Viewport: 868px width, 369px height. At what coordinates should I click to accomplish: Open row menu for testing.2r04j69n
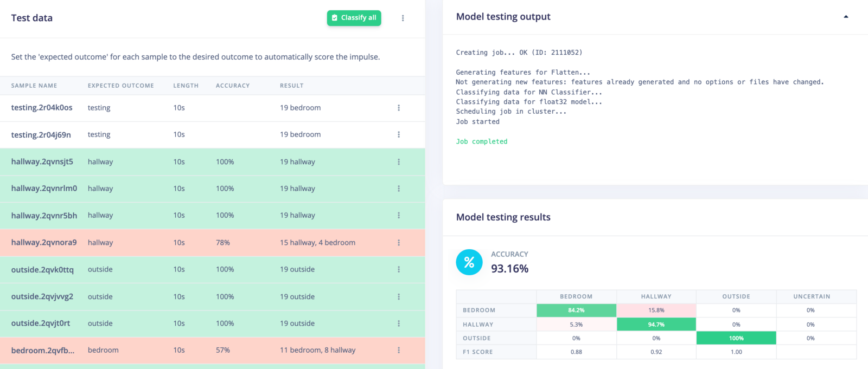click(x=399, y=134)
